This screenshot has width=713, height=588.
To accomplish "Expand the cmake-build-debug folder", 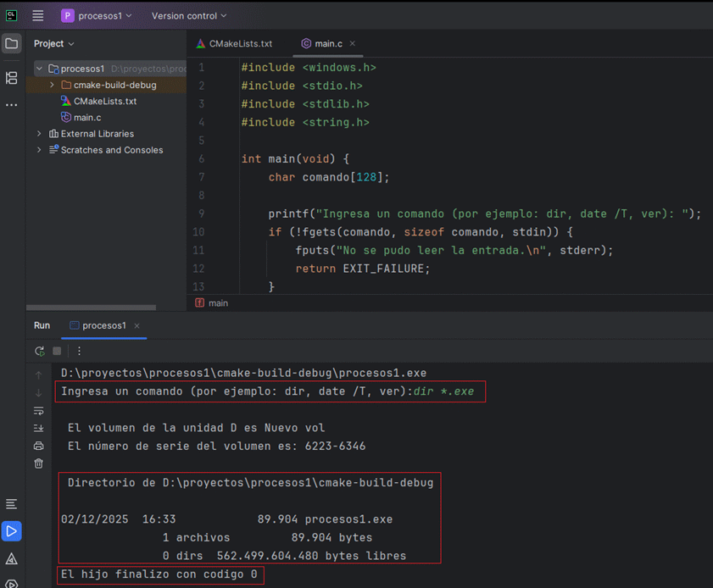I will 52,85.
